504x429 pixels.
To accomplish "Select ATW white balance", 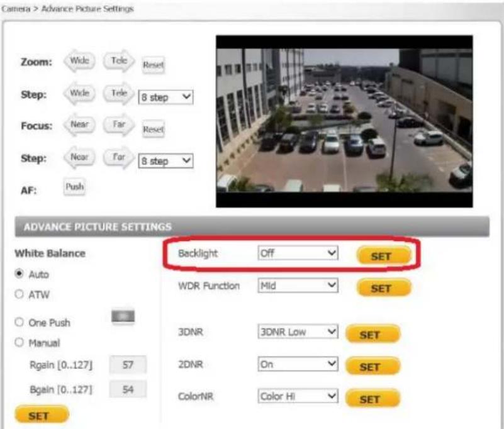I will pyautogui.click(x=20, y=294).
